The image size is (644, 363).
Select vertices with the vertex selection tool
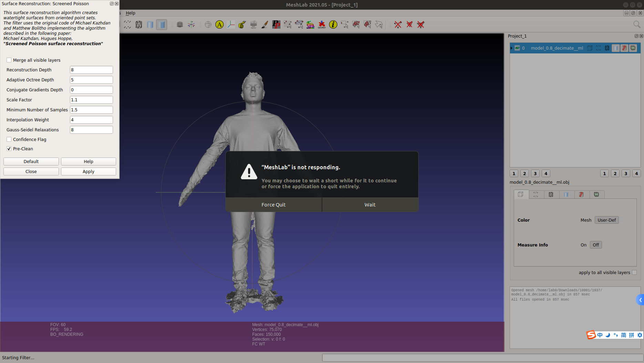[344, 24]
